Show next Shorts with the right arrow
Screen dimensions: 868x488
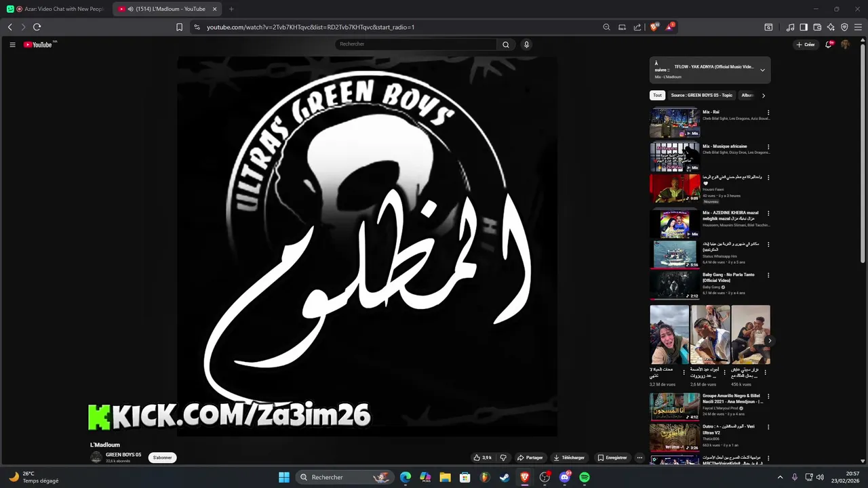[769, 341]
